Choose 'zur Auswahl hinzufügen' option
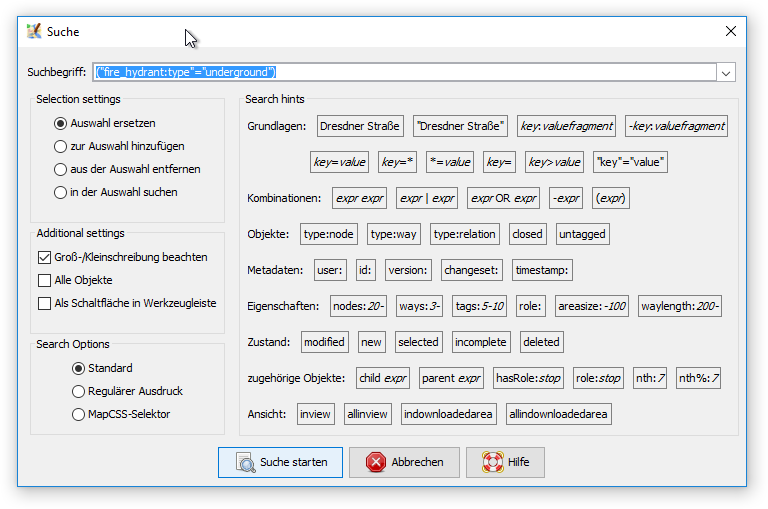 61,146
